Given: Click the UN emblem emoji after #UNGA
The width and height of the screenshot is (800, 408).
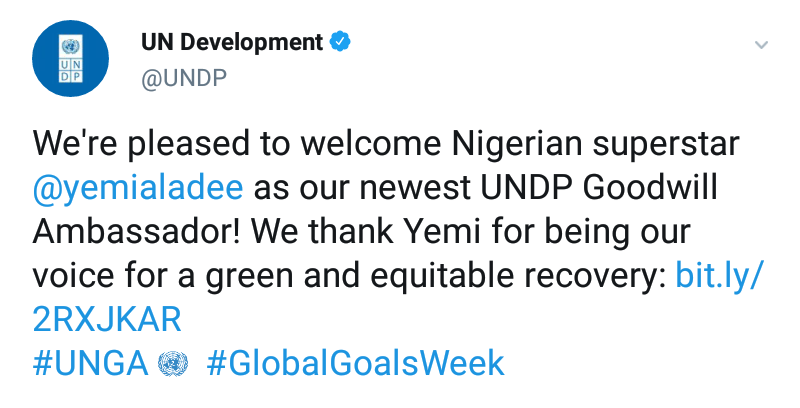Looking at the screenshot, I should coord(173,362).
